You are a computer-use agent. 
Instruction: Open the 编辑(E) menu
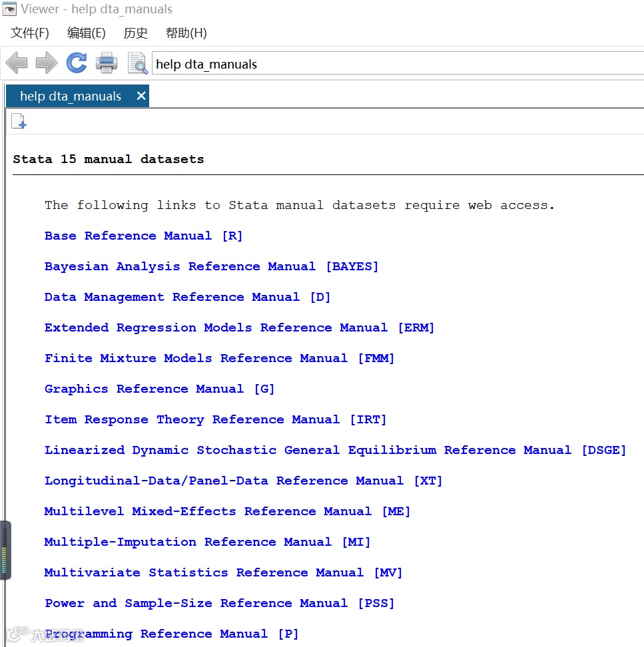click(87, 33)
